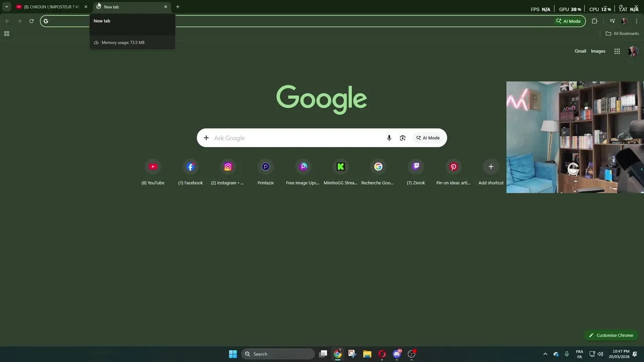Screen dimensions: 644x362
Task: Open the Printazix shortcut tile
Action: click(x=266, y=172)
